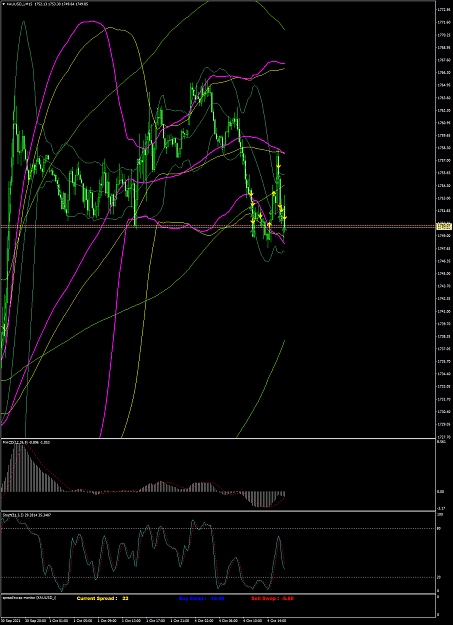Select the Stoch indicator label in subwindow
This screenshot has width=453, height=625.
(x=27, y=515)
